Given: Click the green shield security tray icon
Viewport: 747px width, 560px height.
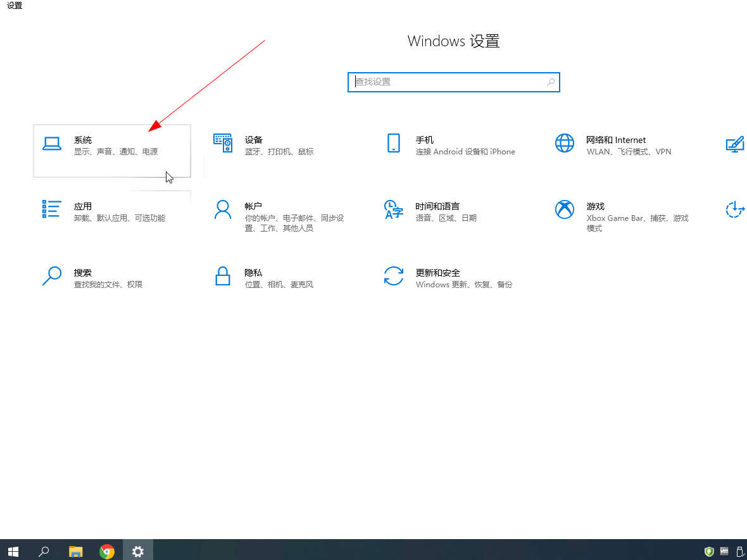Looking at the screenshot, I should tap(710, 551).
